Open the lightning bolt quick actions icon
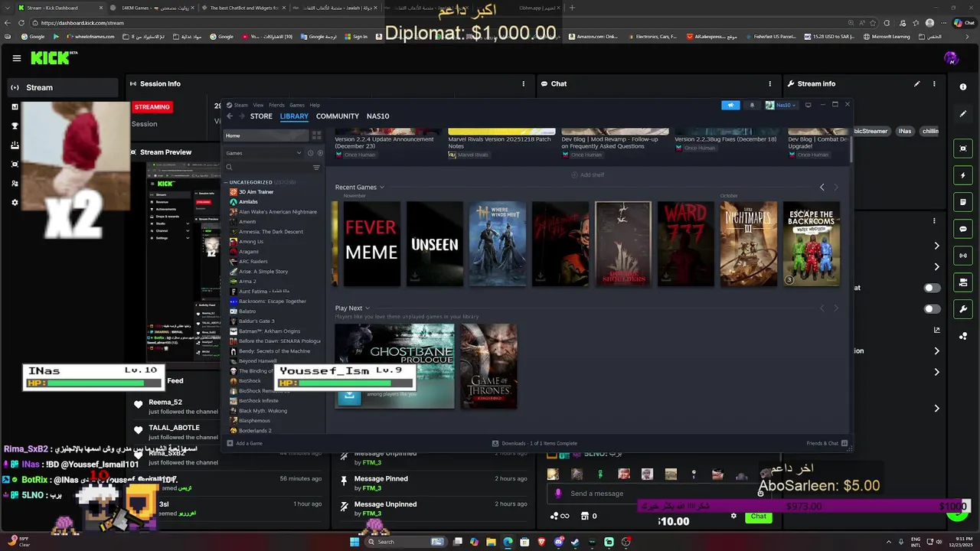This screenshot has width=980, height=551. click(963, 175)
